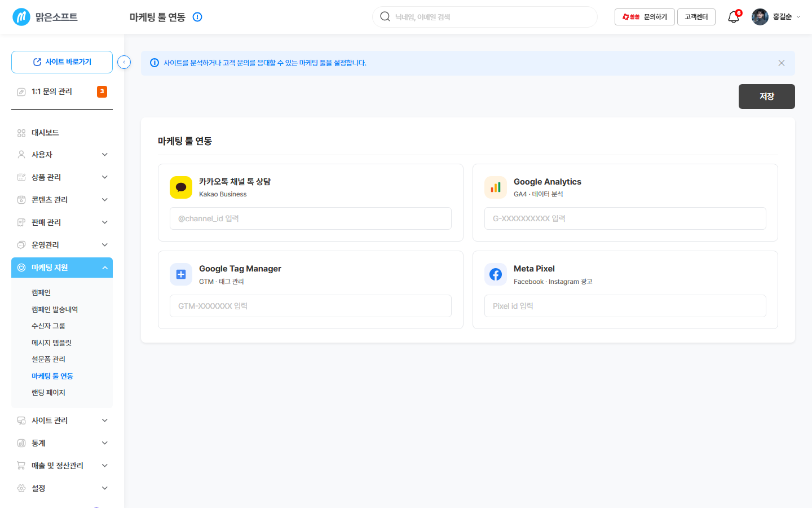
Task: Click the Meta Pixel heading text
Action: point(534,269)
